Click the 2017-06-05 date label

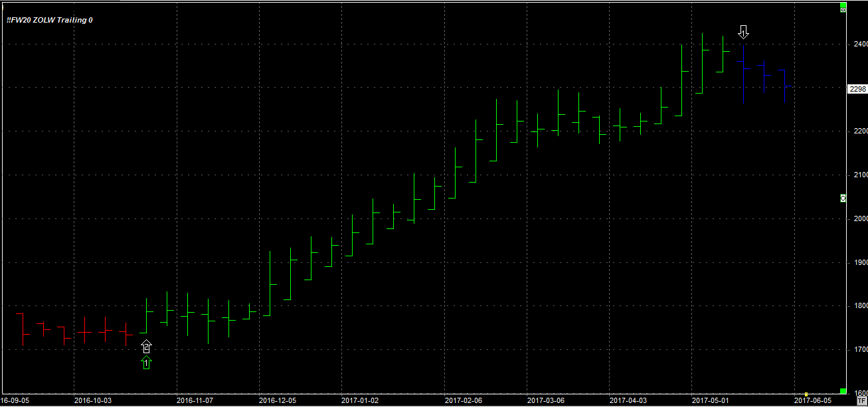[812, 401]
